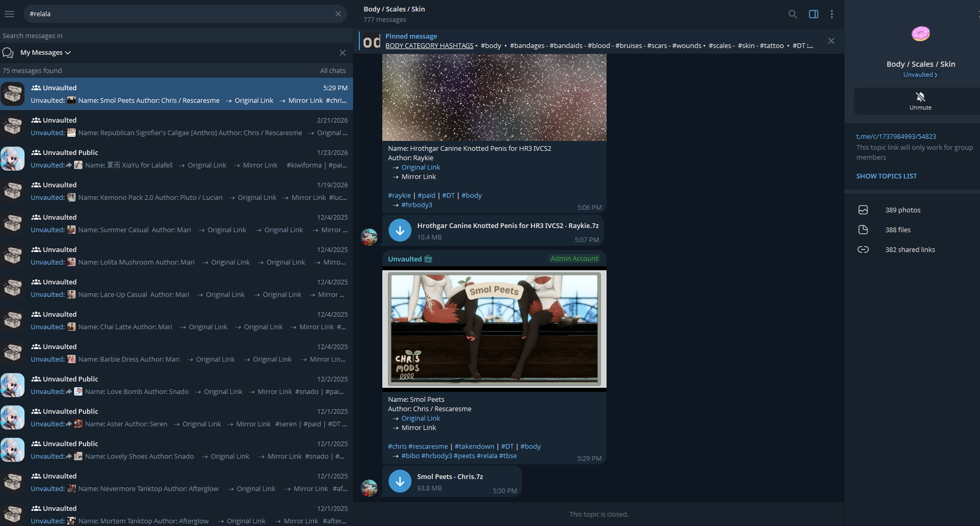This screenshot has height=526, width=980.
Task: Open the Unvaulted sender name on Smol Peets post
Action: (x=405, y=259)
